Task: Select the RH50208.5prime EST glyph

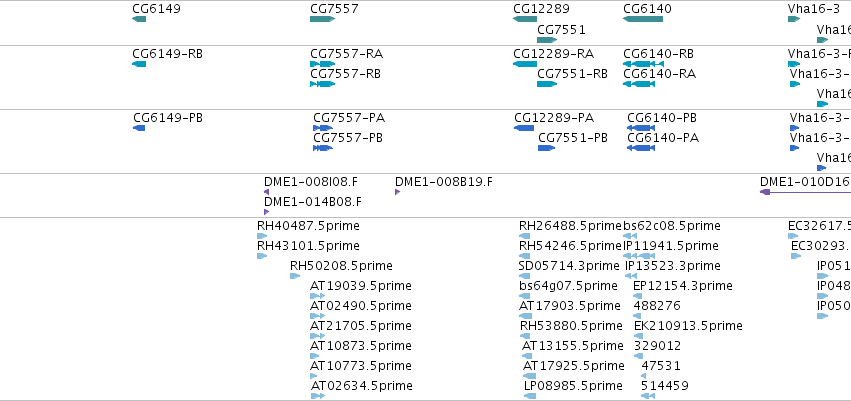Action: point(295,276)
